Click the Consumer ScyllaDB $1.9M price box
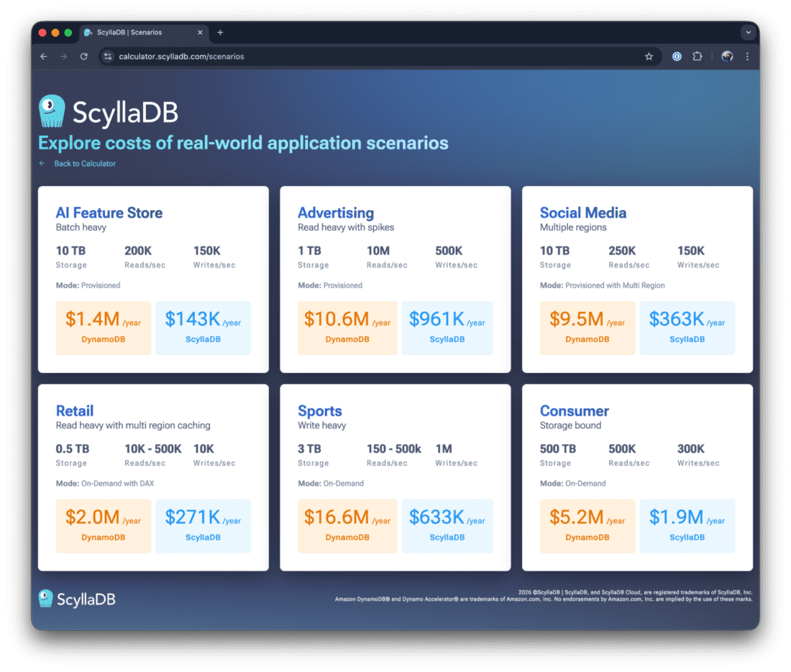Image resolution: width=791 pixels, height=672 pixels. pyautogui.click(x=687, y=525)
